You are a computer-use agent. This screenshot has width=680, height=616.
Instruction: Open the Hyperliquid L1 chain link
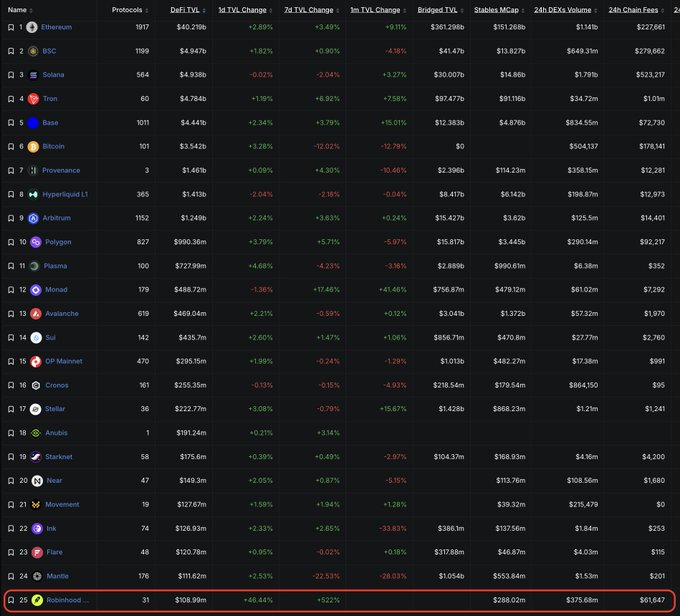tap(65, 194)
